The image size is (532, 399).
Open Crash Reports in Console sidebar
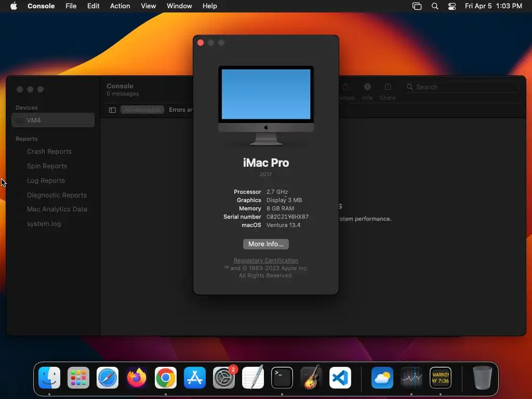pos(49,151)
